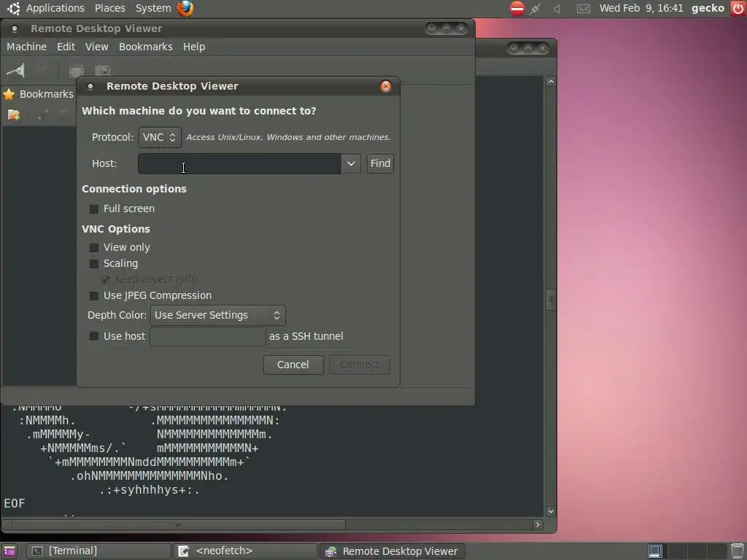Viewport: 747px width, 560px height.
Task: Click the Cancel button in dialog
Action: pos(293,365)
